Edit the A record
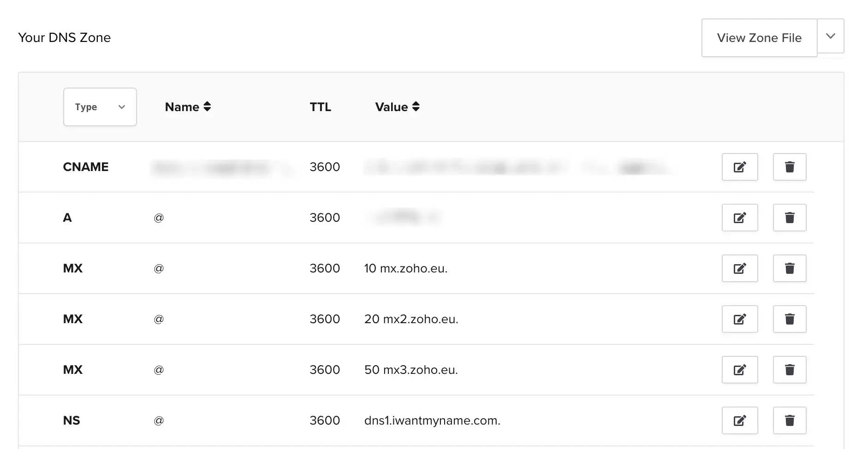The height and width of the screenshot is (449, 868). (x=740, y=218)
